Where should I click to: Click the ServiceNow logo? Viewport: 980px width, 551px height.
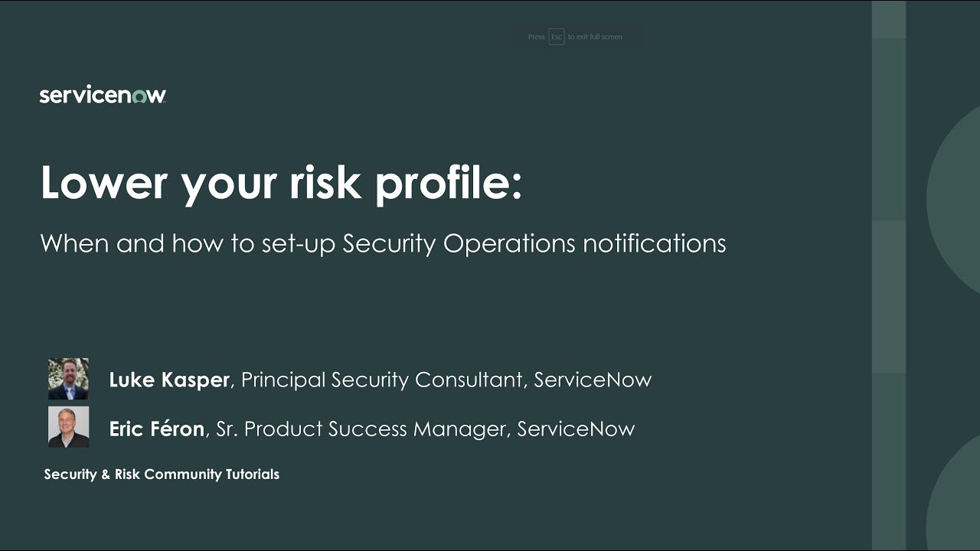(103, 95)
